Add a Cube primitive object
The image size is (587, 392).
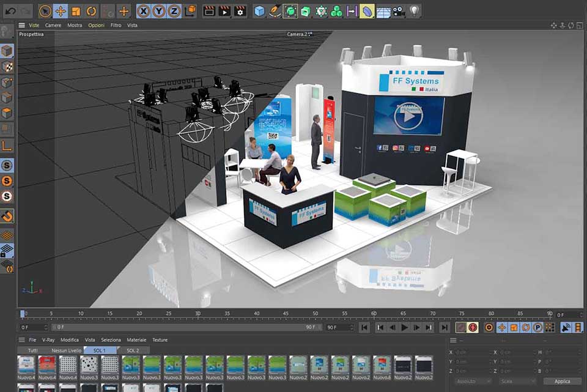click(x=259, y=11)
